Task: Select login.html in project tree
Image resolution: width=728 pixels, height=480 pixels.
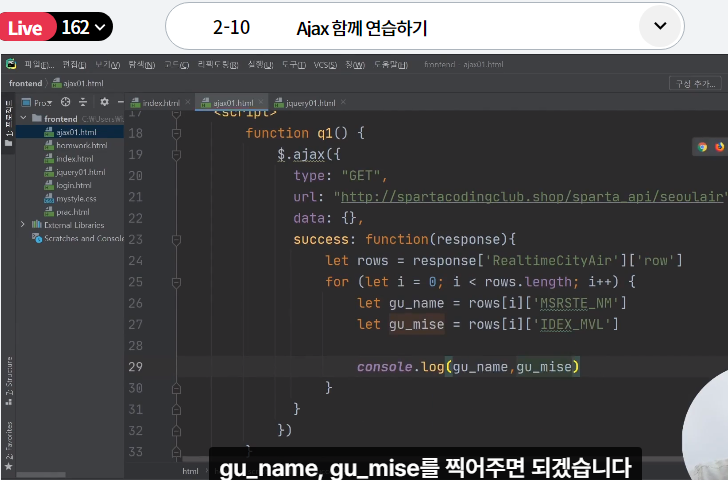Action: 70,185
